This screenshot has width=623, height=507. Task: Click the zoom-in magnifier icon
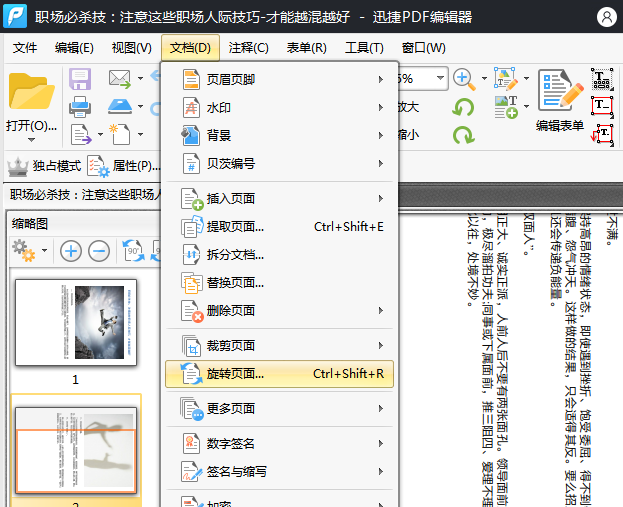464,79
